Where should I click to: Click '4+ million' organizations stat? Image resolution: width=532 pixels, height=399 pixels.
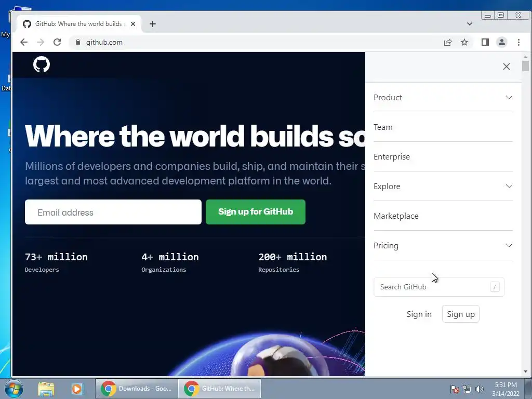coord(170,257)
